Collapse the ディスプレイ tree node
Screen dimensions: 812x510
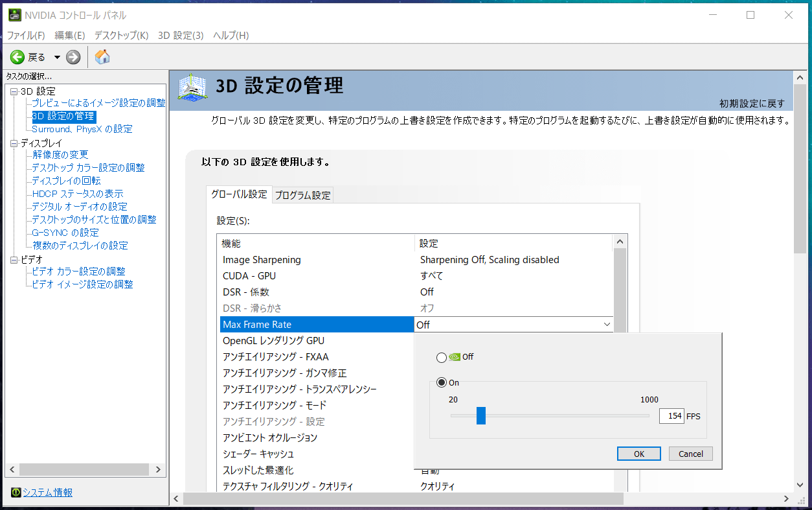pyautogui.click(x=14, y=143)
